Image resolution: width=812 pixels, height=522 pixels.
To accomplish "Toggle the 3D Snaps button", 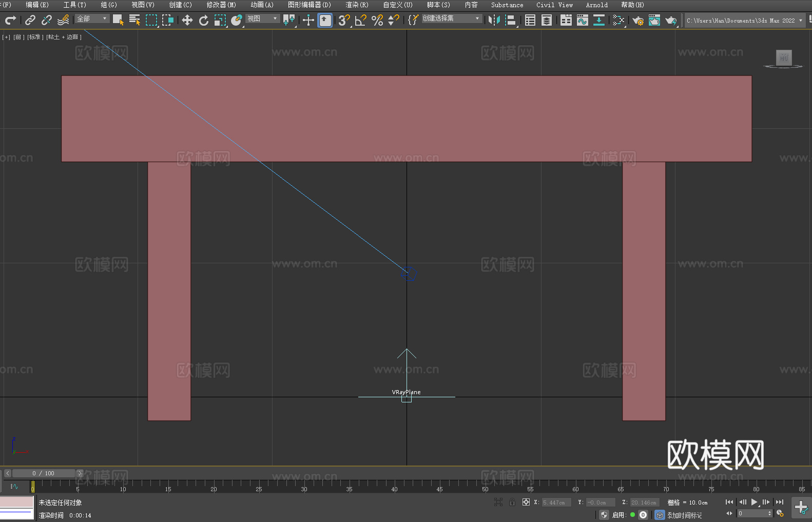I will tap(344, 20).
